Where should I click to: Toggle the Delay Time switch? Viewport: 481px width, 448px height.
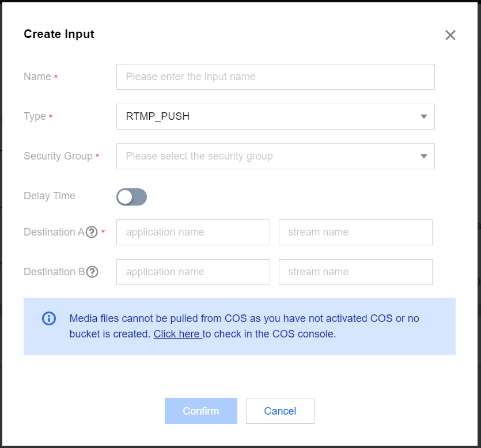tap(131, 197)
